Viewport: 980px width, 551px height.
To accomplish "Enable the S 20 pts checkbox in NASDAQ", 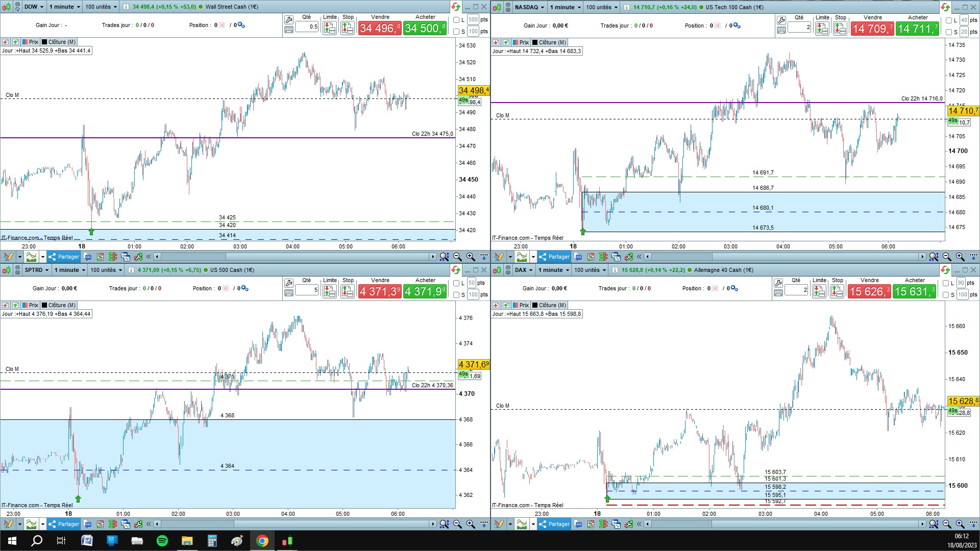I will (x=948, y=32).
